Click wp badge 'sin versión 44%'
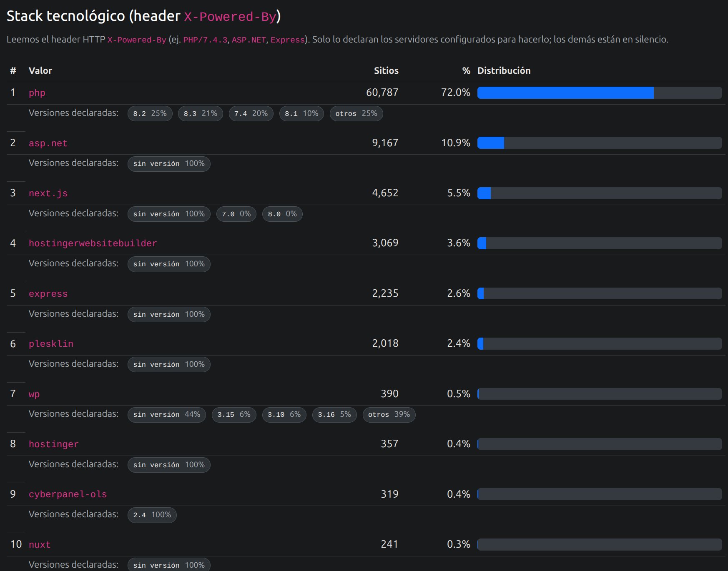The width and height of the screenshot is (728, 571). point(167,415)
